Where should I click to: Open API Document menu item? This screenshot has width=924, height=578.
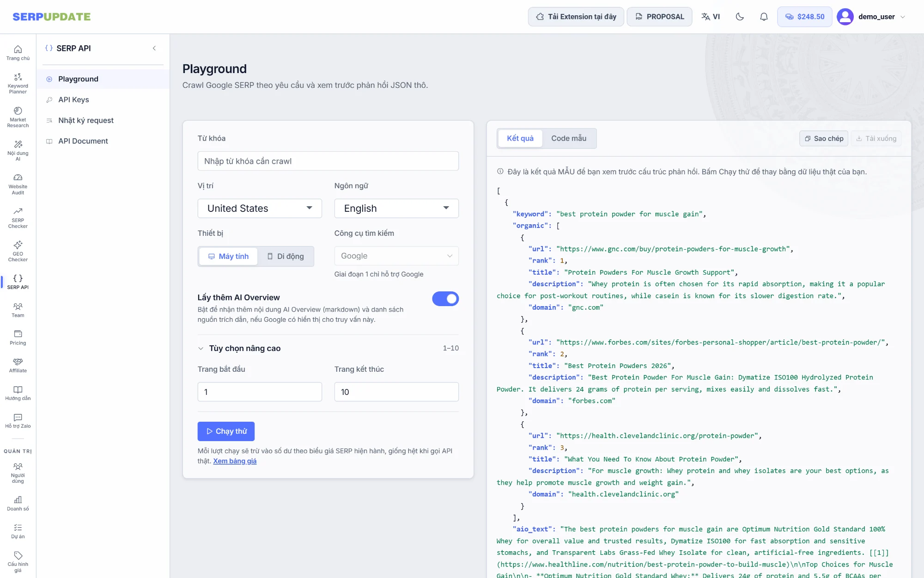103,141
